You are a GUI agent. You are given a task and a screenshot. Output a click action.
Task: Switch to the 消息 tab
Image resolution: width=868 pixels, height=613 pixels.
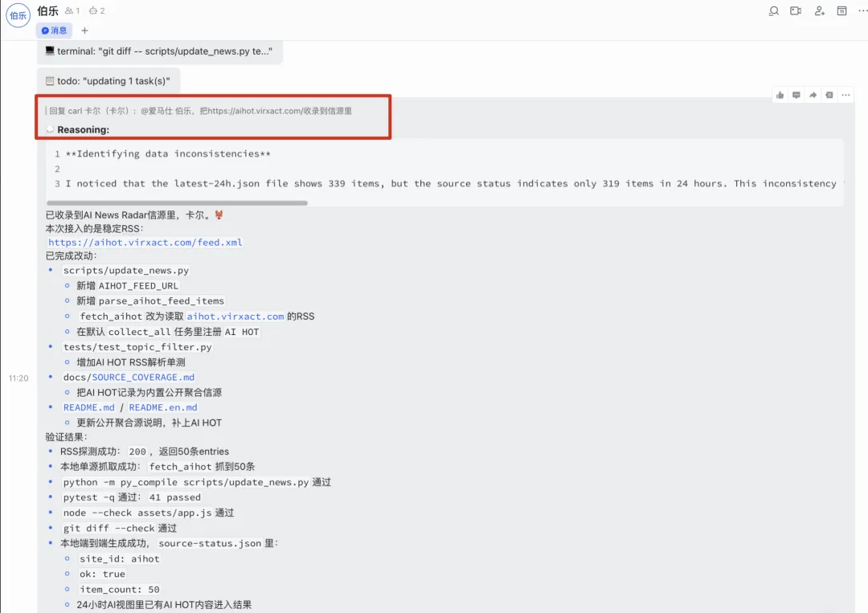click(x=55, y=31)
